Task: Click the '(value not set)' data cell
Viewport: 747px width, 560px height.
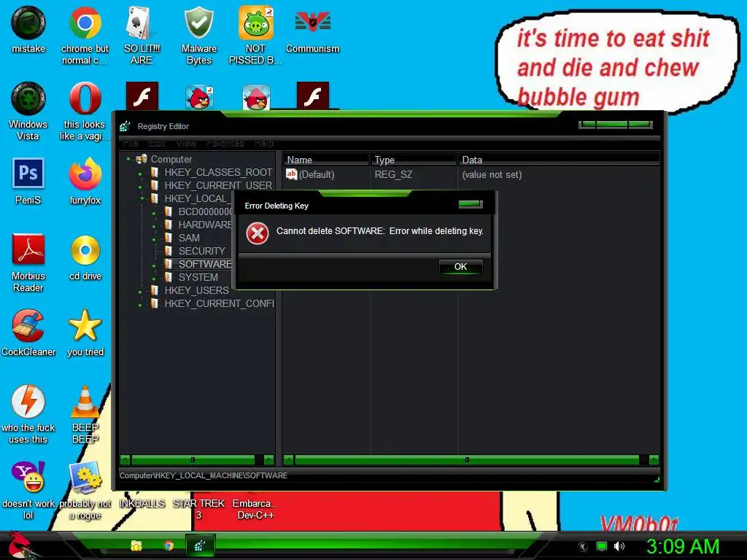Action: coord(492,175)
